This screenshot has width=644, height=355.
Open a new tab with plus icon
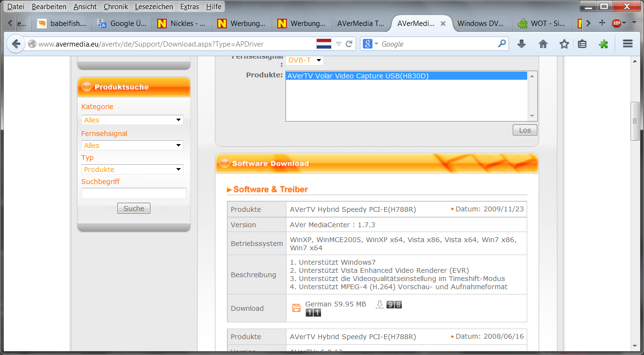602,23
